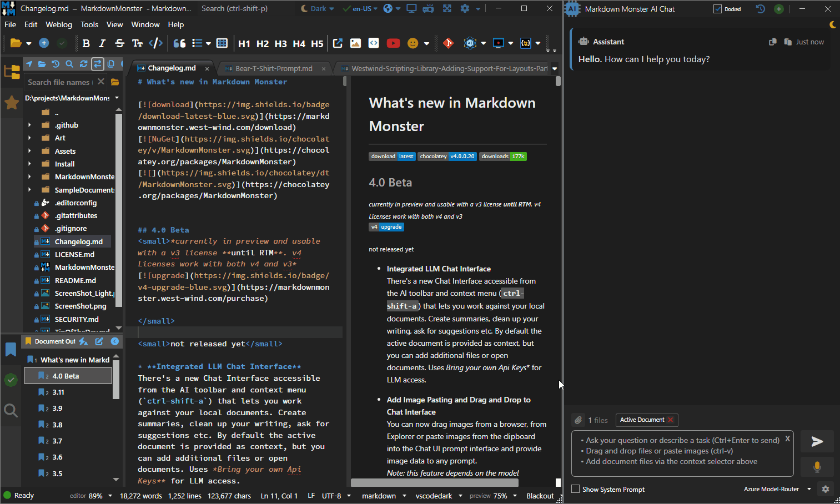
Task: Open the Favorites star sidebar tab
Action: [12, 103]
